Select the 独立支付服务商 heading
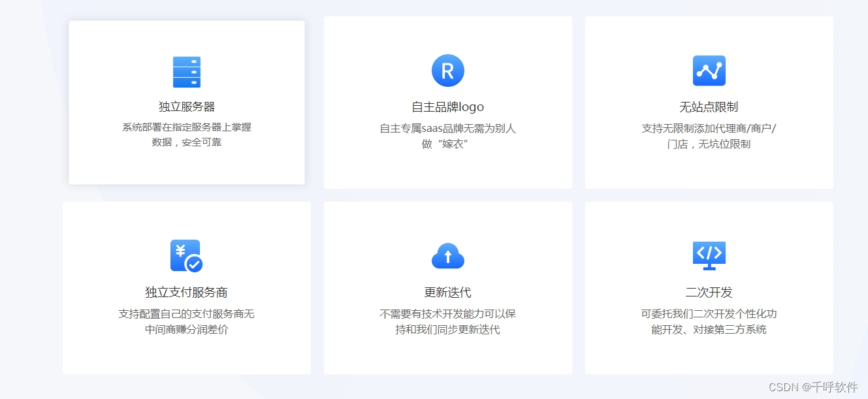 pos(187,293)
